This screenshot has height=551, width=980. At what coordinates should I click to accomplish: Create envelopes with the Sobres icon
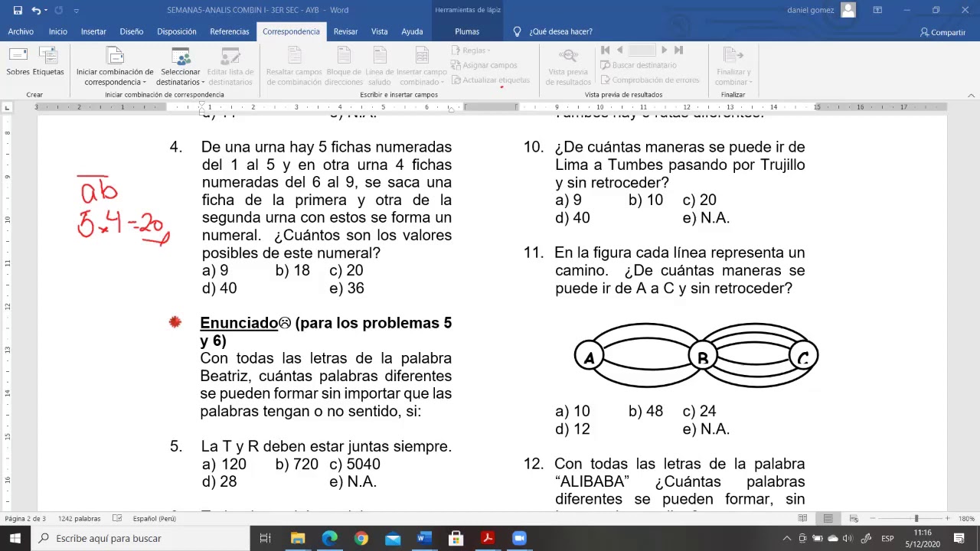click(18, 61)
